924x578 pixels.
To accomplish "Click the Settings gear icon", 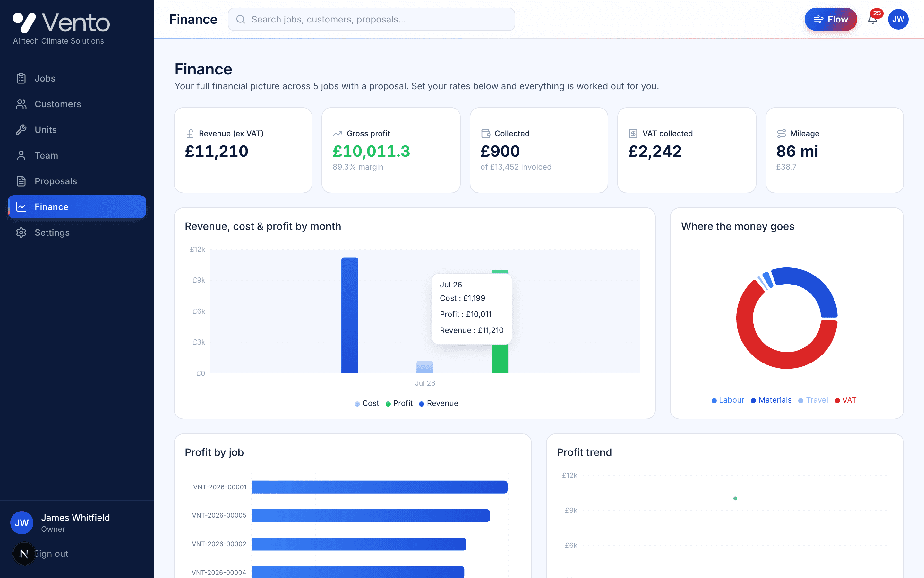I will point(21,232).
